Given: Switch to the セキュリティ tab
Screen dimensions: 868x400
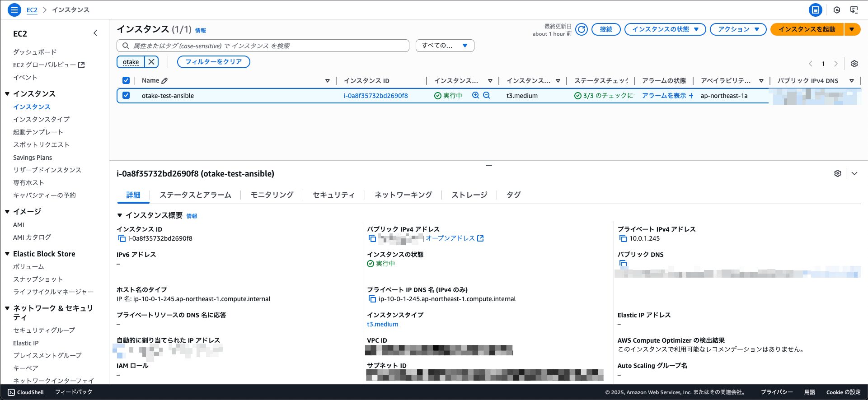Looking at the screenshot, I should point(334,195).
